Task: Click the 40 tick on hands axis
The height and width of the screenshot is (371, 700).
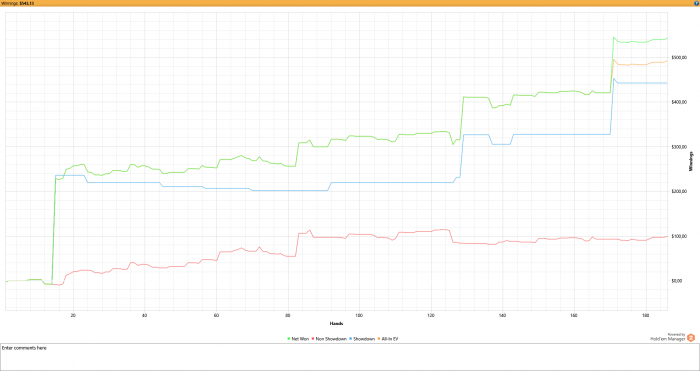Action: pos(144,315)
